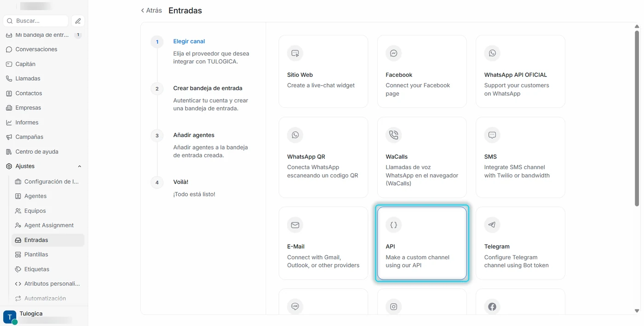
Task: Choose the WaCalls phone icon
Action: 393,135
